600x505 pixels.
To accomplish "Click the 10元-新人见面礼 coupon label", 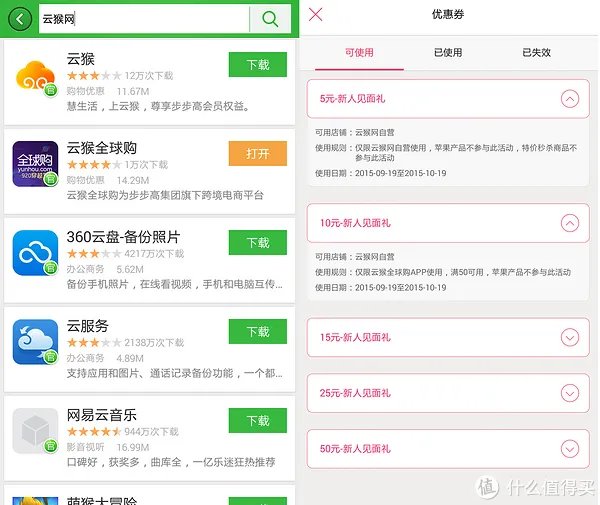I will (x=355, y=223).
